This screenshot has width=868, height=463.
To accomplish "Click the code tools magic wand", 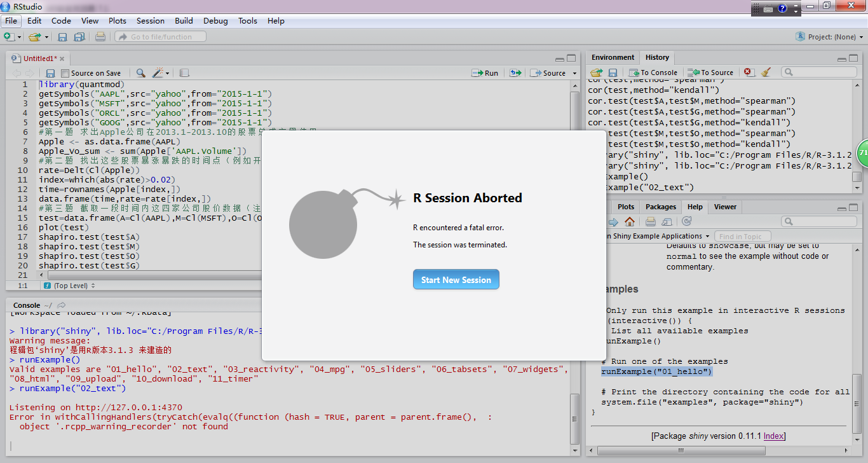I will (158, 73).
